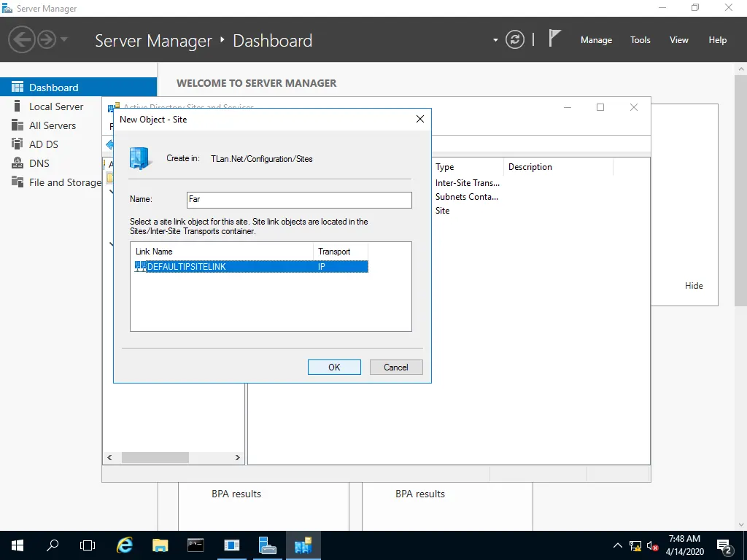The height and width of the screenshot is (560, 747).
Task: Click Transport column header in dialog
Action: 340,252
